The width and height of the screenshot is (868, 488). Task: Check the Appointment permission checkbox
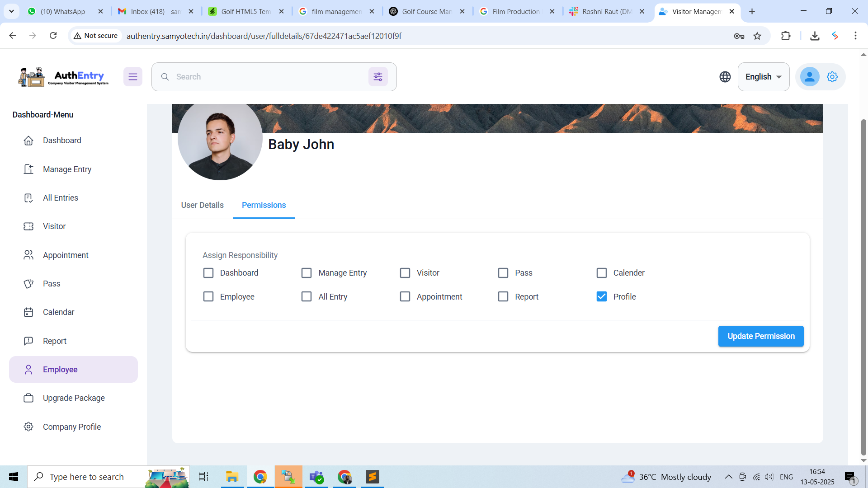click(405, 297)
